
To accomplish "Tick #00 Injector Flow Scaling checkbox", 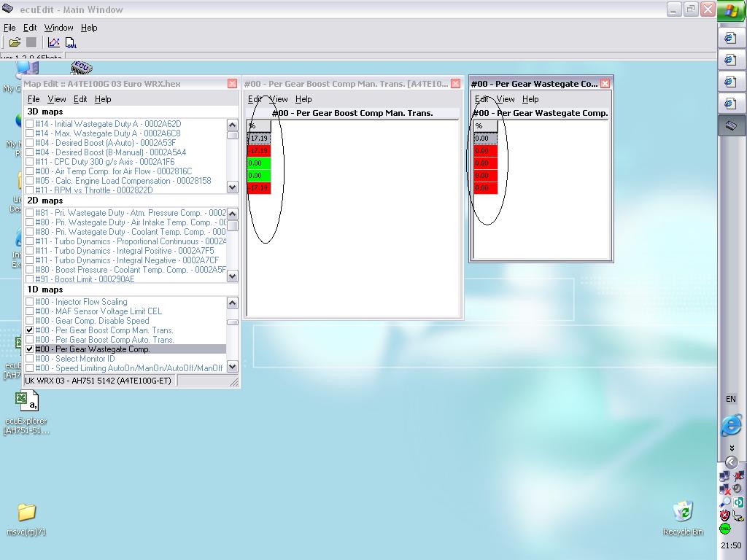I will 29,302.
